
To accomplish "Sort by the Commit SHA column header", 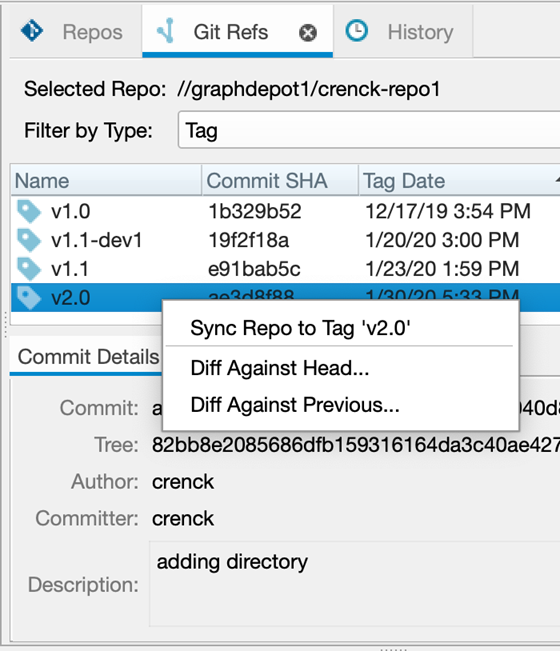I will pyautogui.click(x=280, y=181).
